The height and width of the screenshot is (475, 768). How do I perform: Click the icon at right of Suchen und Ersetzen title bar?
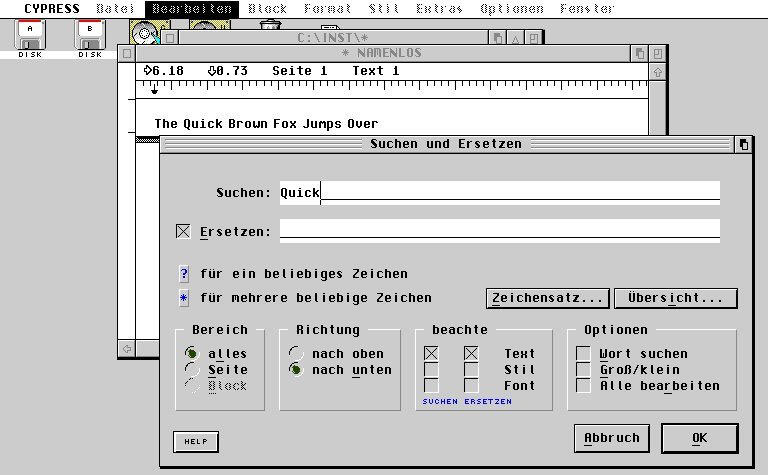click(x=743, y=144)
